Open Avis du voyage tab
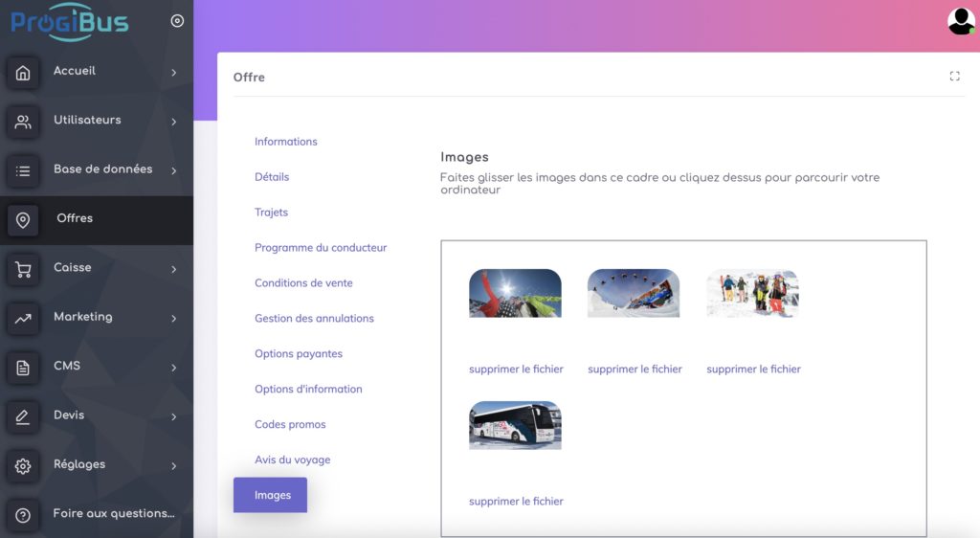 [x=293, y=460]
